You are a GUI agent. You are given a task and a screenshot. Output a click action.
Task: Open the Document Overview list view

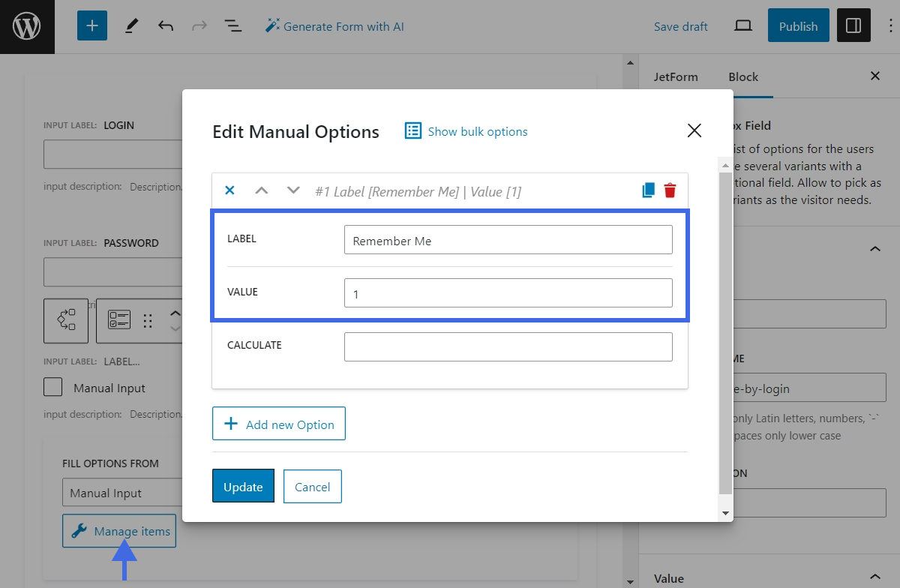233,25
